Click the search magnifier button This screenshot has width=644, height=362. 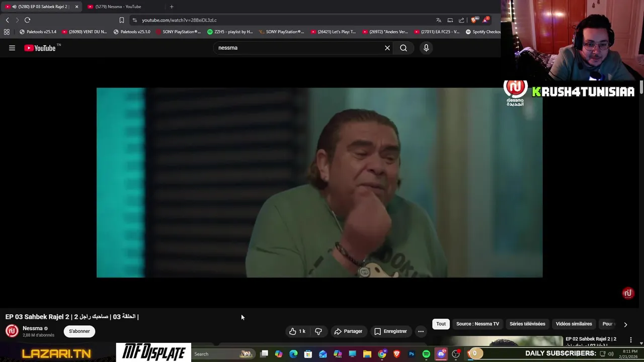click(404, 48)
